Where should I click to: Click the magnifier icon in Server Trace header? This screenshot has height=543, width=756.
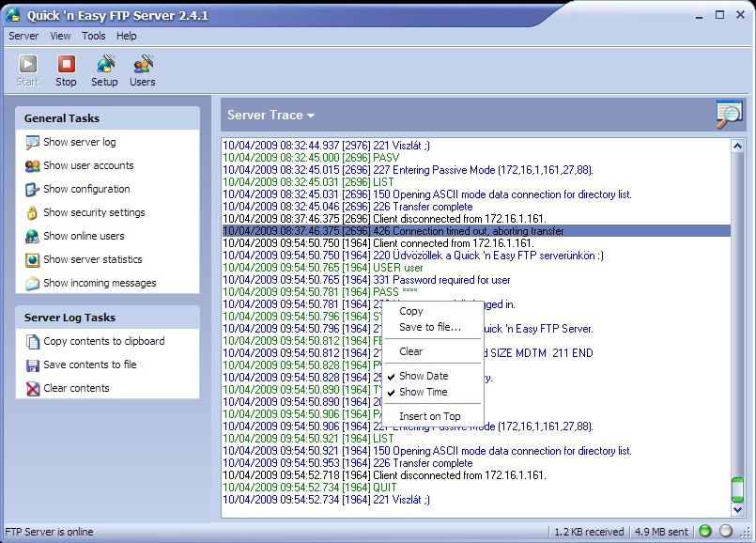point(729,115)
